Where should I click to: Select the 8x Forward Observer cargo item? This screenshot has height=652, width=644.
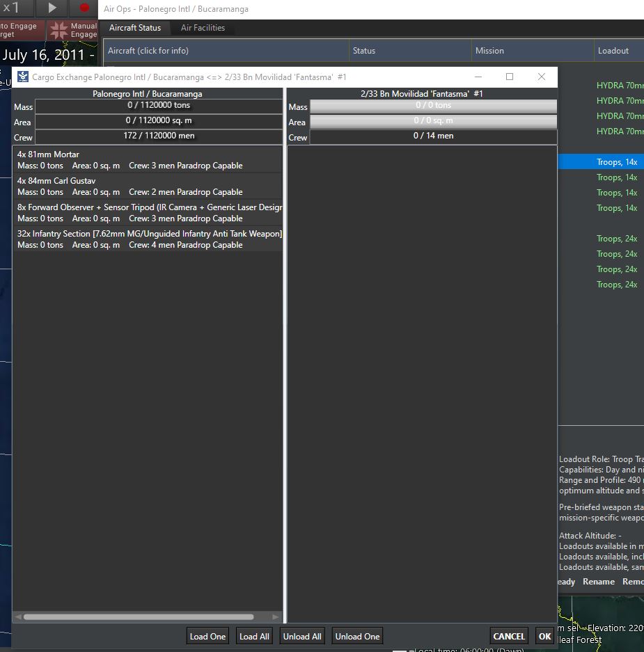tap(148, 213)
